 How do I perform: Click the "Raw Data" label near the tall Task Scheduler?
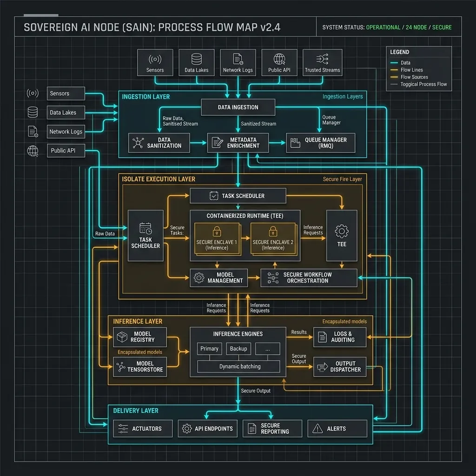click(105, 233)
